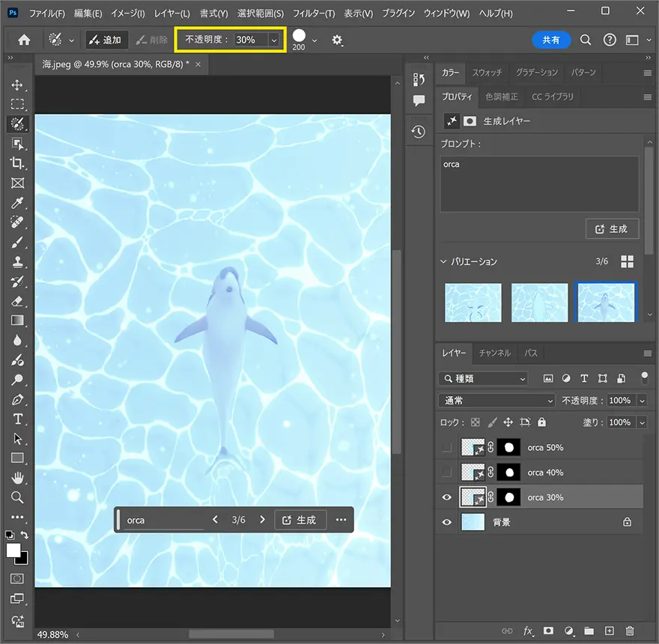Viewport: 659px width, 644px height.
Task: Open the layer 不透明度 100% dropdown
Action: point(642,401)
